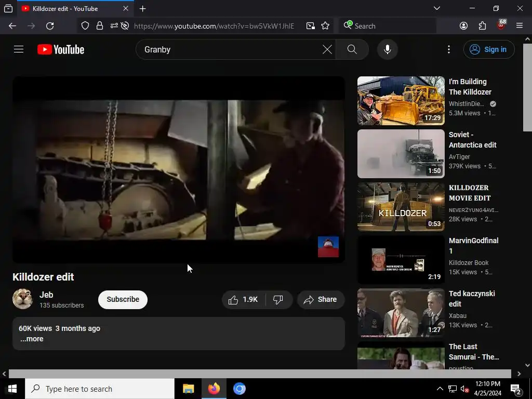The image size is (532, 399).
Task: Play KILLDOZER MOVIE EDIT thumbnail
Action: [401, 207]
